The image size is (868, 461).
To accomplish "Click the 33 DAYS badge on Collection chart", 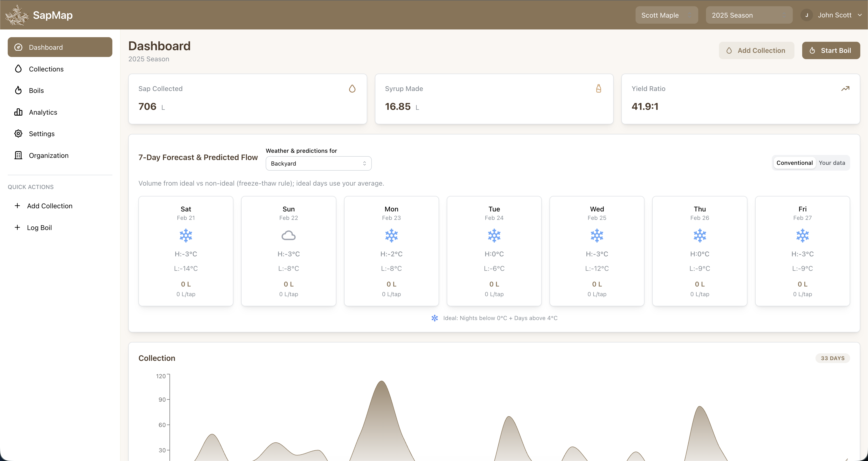I will pyautogui.click(x=833, y=358).
